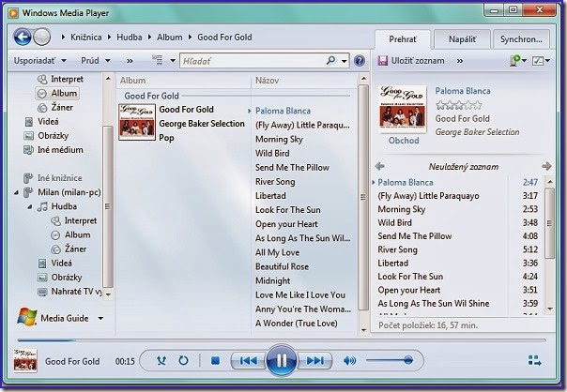Open the help question mark icon
Image resolution: width=567 pixels, height=392 pixels.
point(360,61)
